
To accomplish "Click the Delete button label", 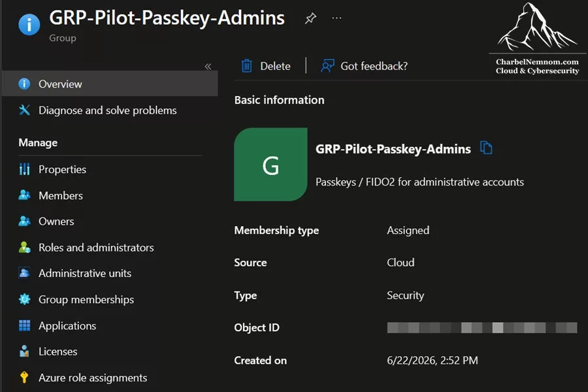I will click(x=275, y=67).
